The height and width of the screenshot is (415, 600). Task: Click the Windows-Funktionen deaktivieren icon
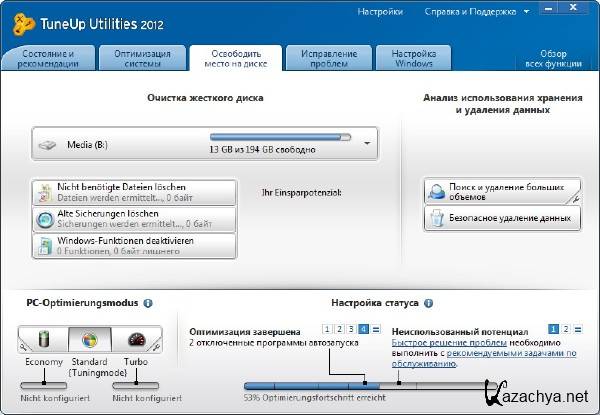coord(46,246)
